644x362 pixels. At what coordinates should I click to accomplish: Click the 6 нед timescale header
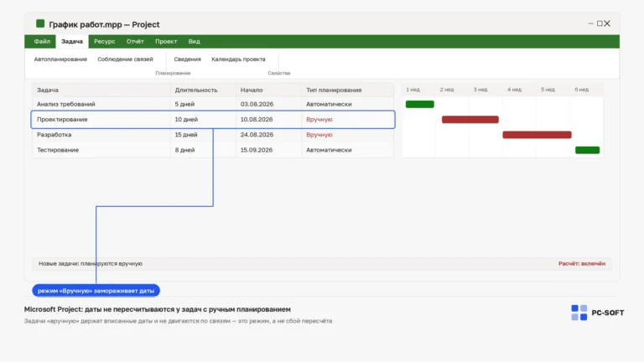581,90
